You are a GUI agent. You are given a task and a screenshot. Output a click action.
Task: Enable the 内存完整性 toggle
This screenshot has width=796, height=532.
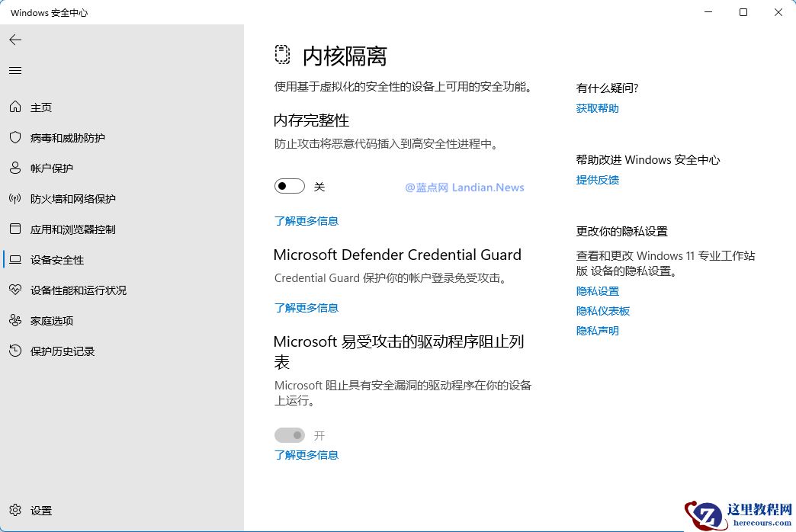pyautogui.click(x=289, y=185)
